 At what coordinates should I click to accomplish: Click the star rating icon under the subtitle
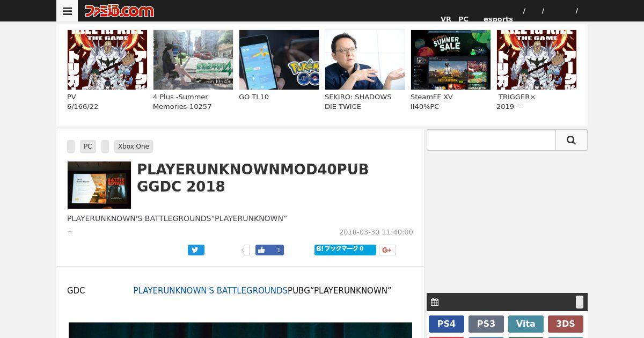tap(70, 232)
